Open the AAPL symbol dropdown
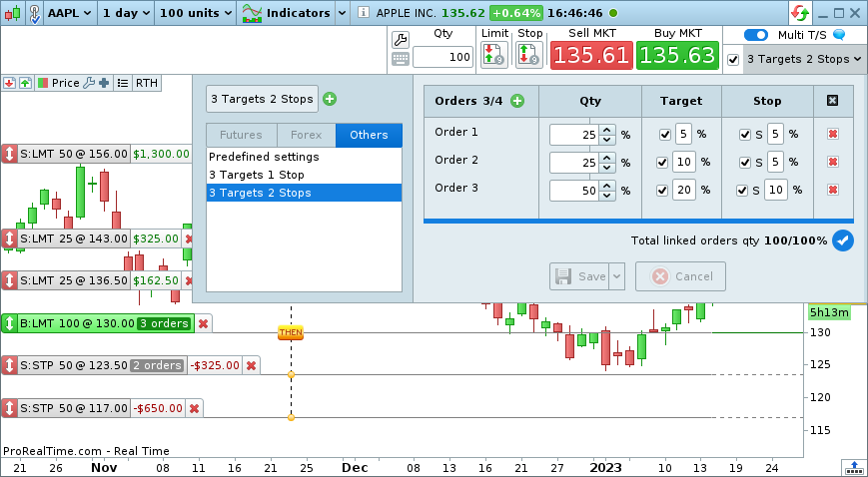Viewport: 868px width, 477px height. (69, 13)
